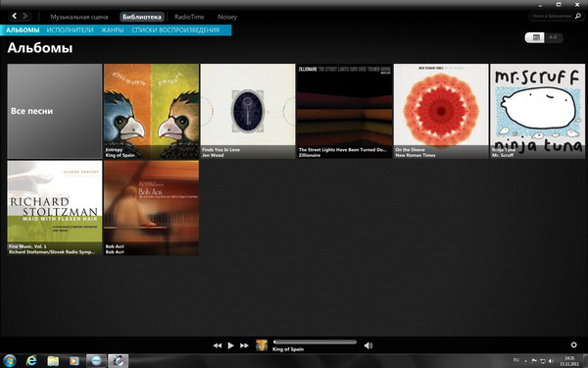588x368 pixels.
Task: Show the Жанры view
Action: coord(112,30)
